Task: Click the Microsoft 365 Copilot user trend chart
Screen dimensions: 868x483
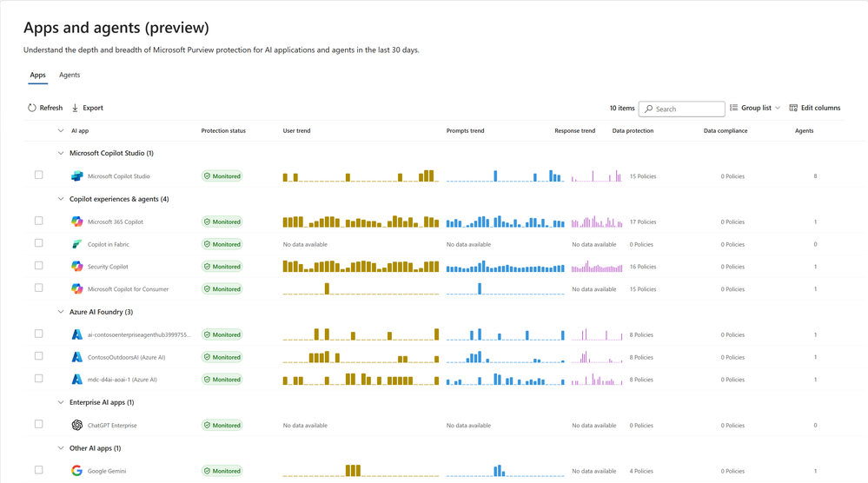Action: 361,222
